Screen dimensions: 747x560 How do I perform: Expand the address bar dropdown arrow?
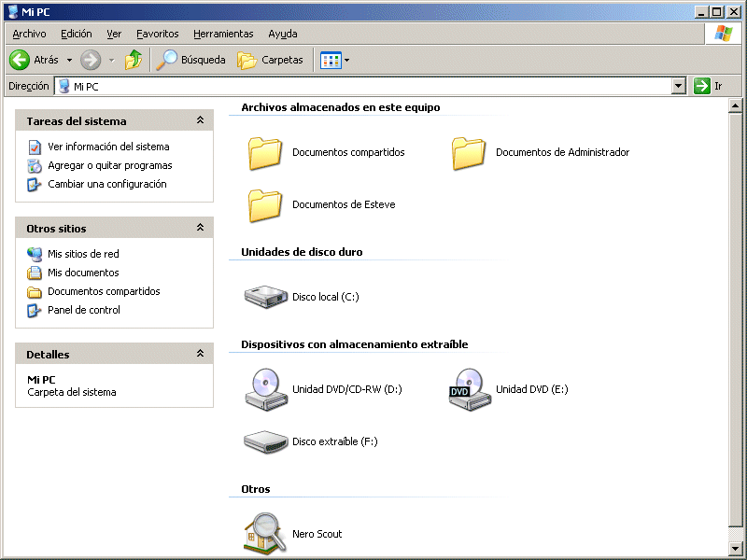(x=679, y=86)
